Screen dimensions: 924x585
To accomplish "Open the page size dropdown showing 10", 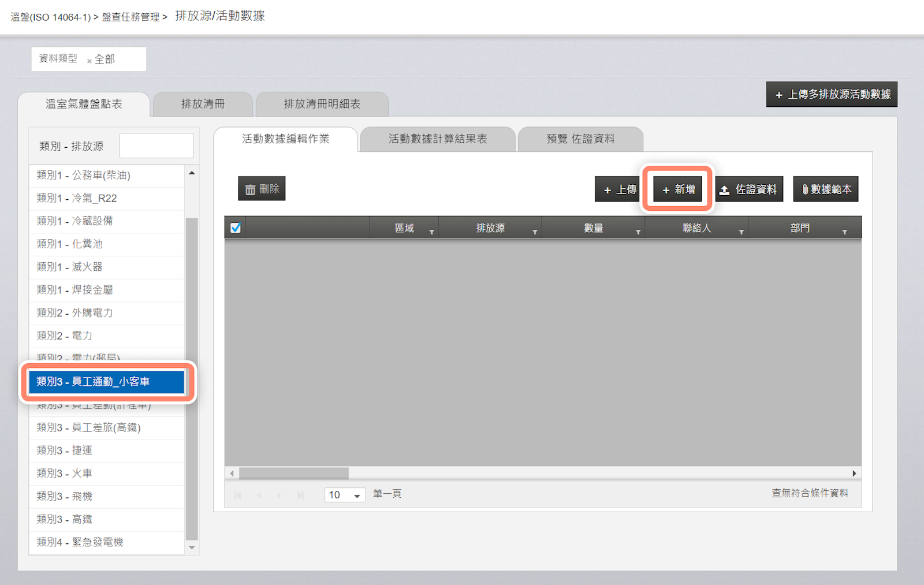I will pyautogui.click(x=345, y=495).
